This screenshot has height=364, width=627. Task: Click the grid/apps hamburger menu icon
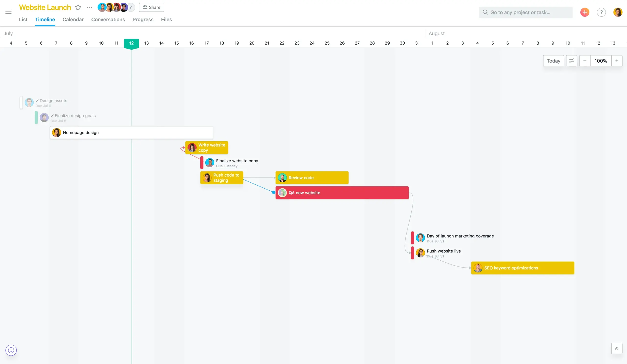[8, 11]
